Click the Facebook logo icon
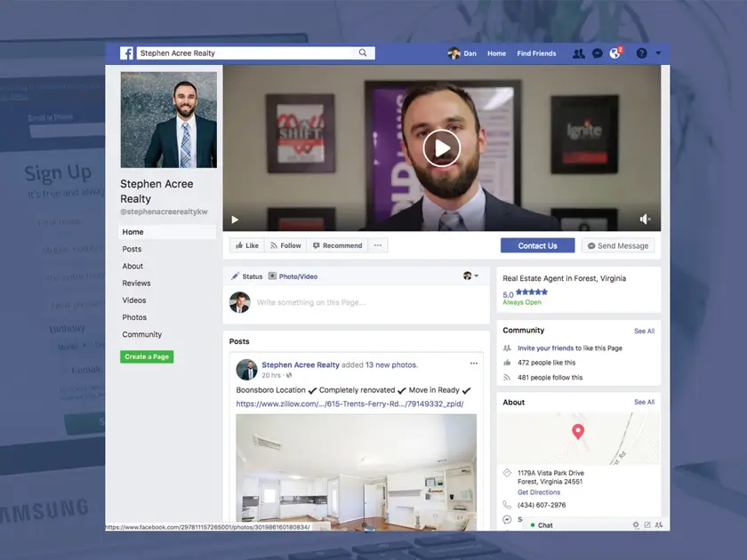The height and width of the screenshot is (560, 747). click(x=127, y=53)
